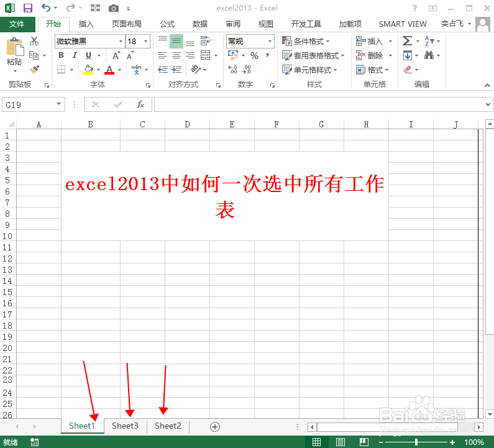Open the Delete cells dropdown
This screenshot has height=448, width=494.
[390, 55]
